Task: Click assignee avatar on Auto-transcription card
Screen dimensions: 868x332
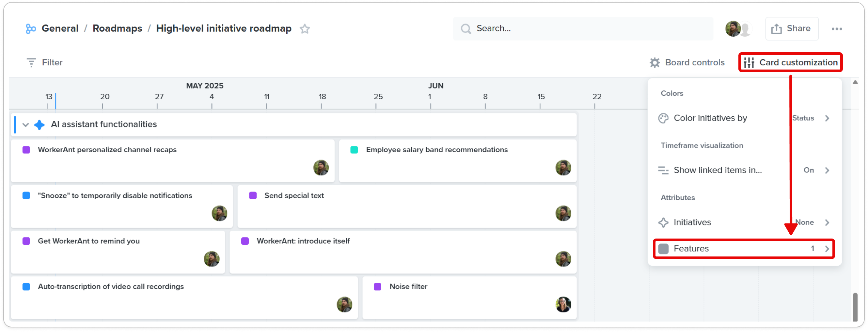Action: (344, 304)
